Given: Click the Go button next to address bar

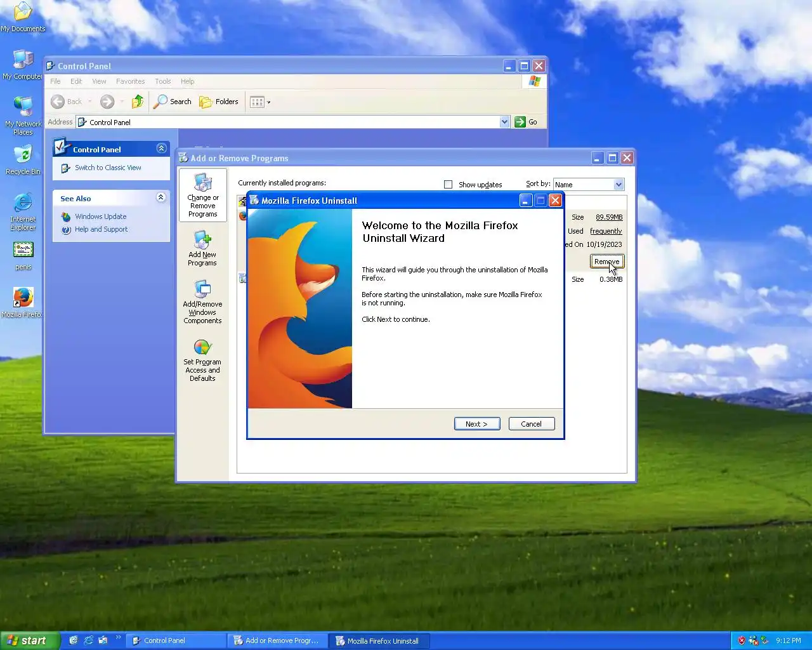Looking at the screenshot, I should (x=527, y=122).
